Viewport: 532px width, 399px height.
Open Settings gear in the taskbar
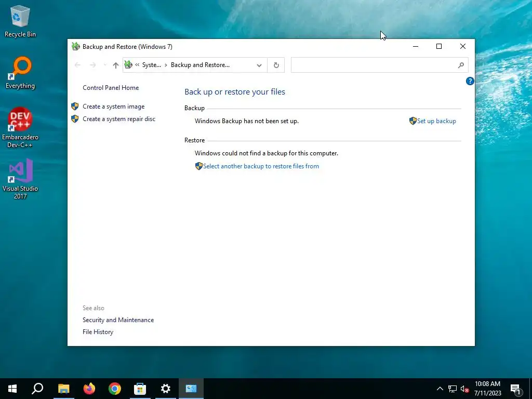166,389
